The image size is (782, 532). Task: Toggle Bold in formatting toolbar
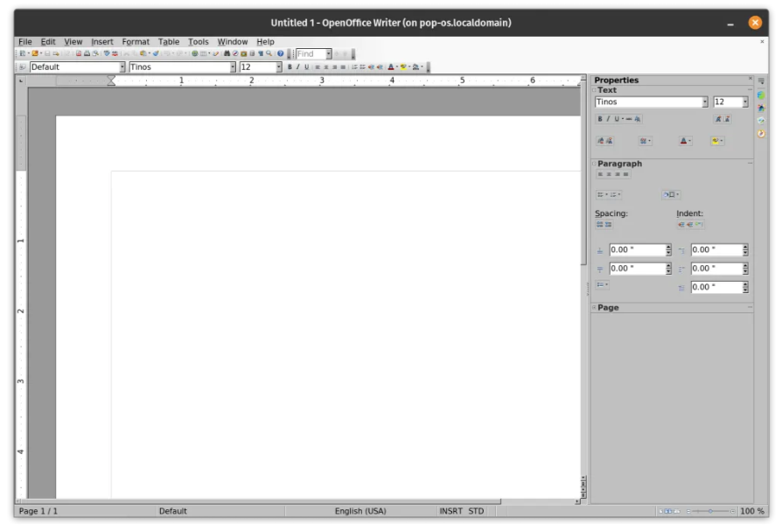pos(290,66)
